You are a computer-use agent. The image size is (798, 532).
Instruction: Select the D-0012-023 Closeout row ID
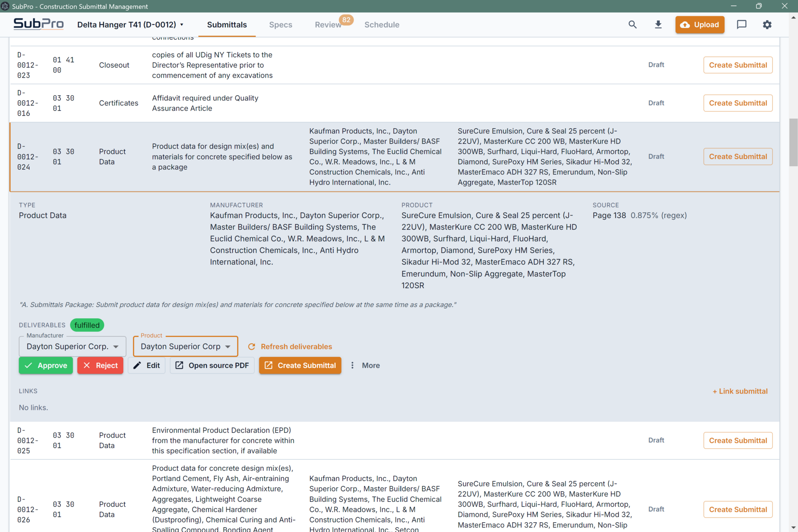27,65
